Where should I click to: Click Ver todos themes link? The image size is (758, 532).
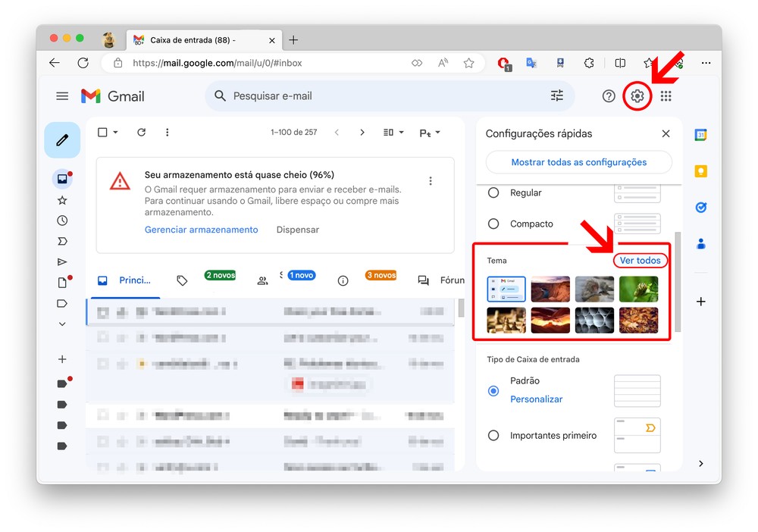tap(640, 261)
